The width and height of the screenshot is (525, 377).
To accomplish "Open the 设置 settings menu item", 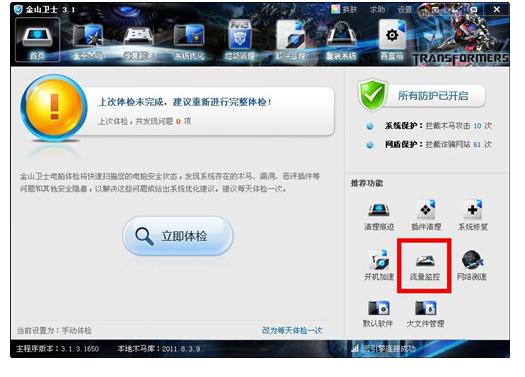I will (404, 9).
